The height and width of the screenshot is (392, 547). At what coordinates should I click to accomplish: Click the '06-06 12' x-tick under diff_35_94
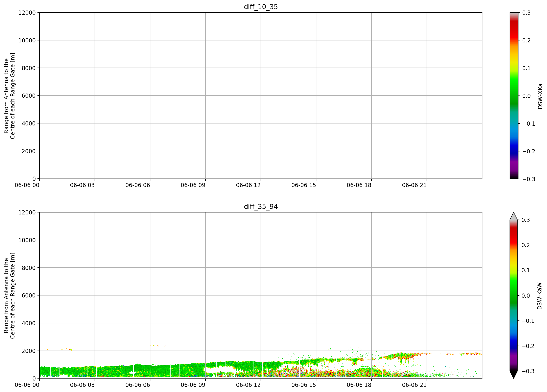click(x=249, y=385)
